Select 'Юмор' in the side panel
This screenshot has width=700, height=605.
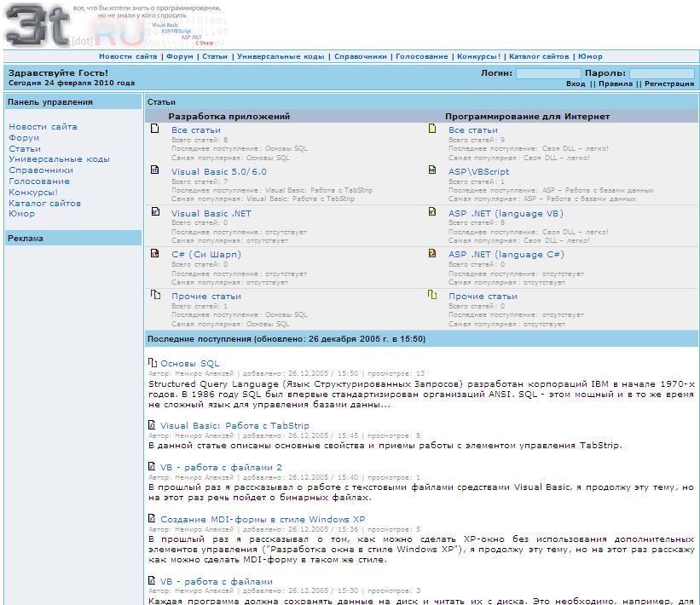[22, 214]
